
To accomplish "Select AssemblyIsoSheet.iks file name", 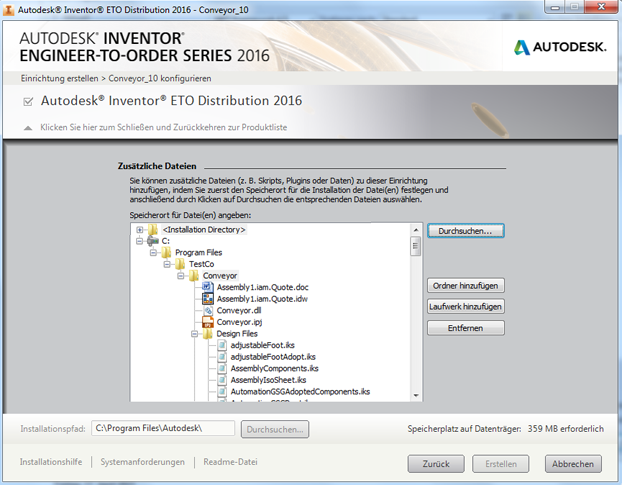I will (269, 380).
